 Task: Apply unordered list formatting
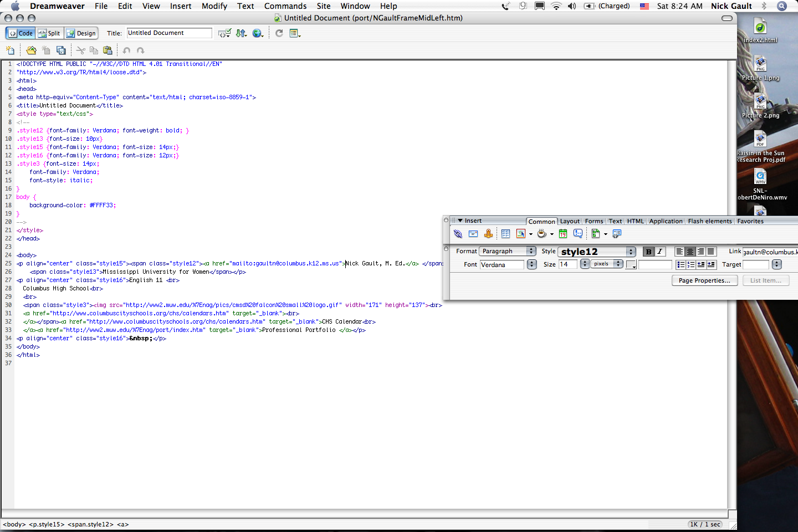click(x=681, y=265)
